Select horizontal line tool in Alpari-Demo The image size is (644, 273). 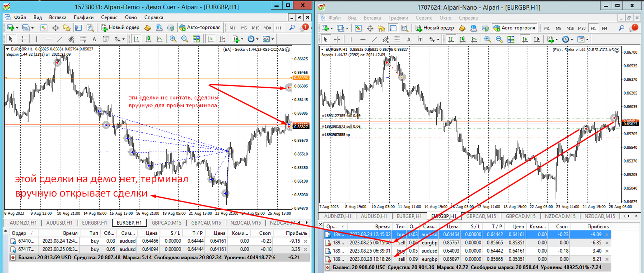[48, 39]
